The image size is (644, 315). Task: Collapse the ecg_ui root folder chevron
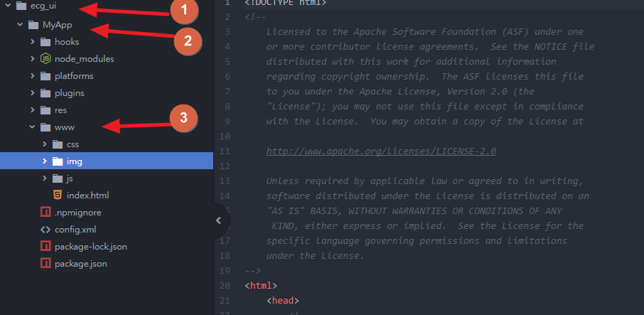pos(8,6)
